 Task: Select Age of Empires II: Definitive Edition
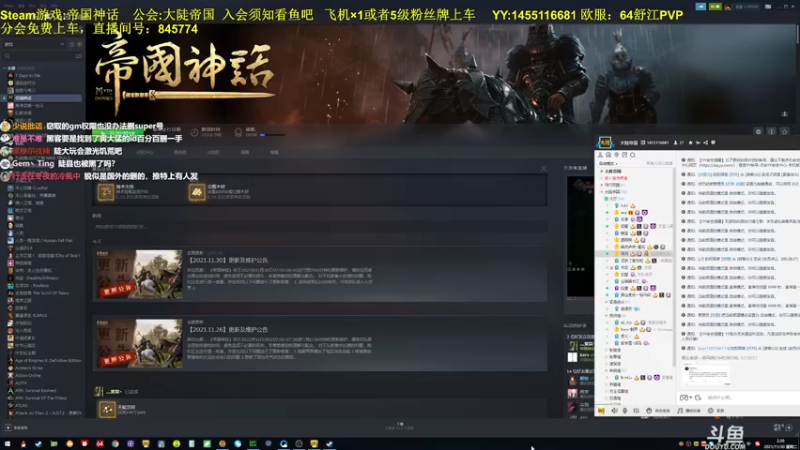pyautogui.click(x=45, y=360)
